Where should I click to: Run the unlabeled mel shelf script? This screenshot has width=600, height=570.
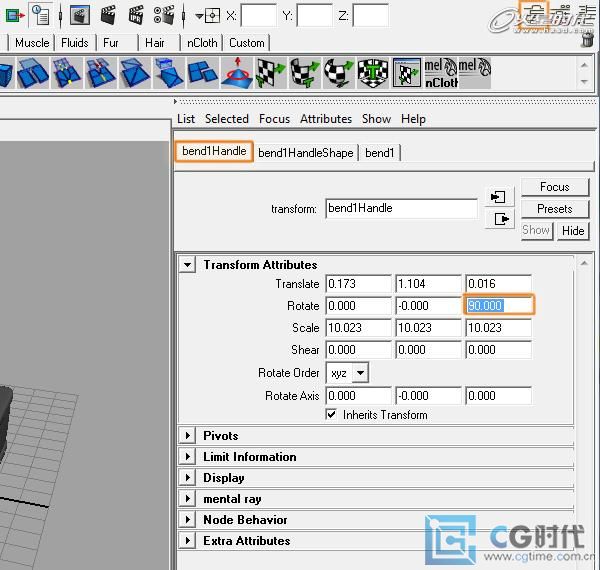(474, 73)
